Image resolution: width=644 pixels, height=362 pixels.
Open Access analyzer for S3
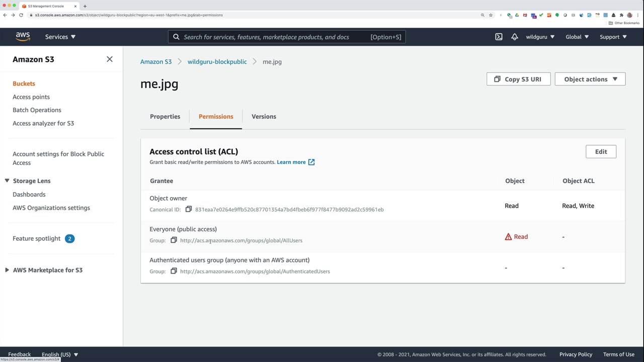click(43, 123)
